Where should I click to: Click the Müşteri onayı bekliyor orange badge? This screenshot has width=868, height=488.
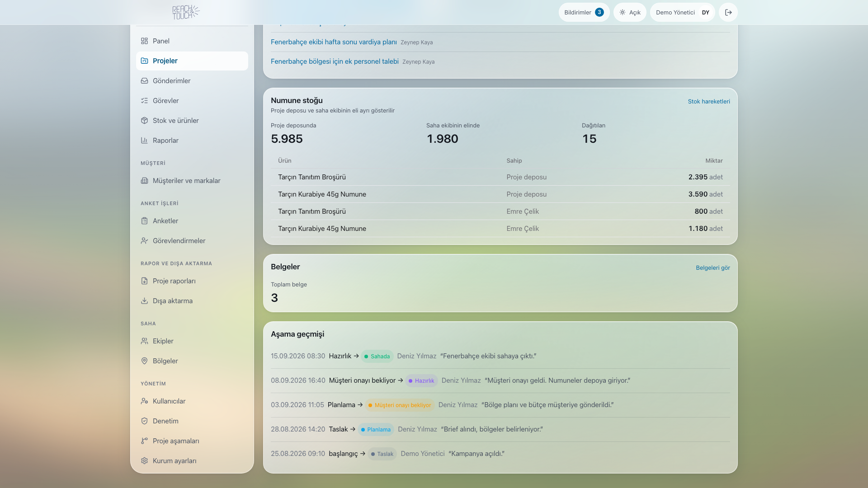tap(400, 405)
